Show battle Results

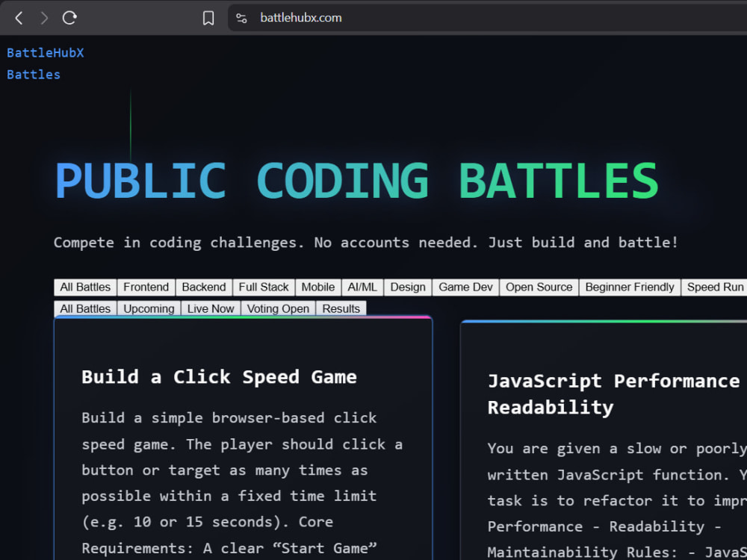point(341,308)
